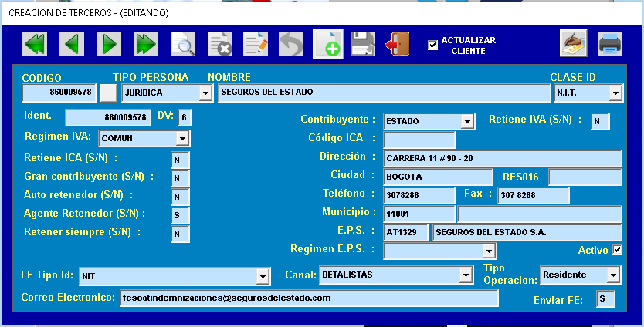Go to previous record arrow
The height and width of the screenshot is (327, 644).
click(72, 44)
